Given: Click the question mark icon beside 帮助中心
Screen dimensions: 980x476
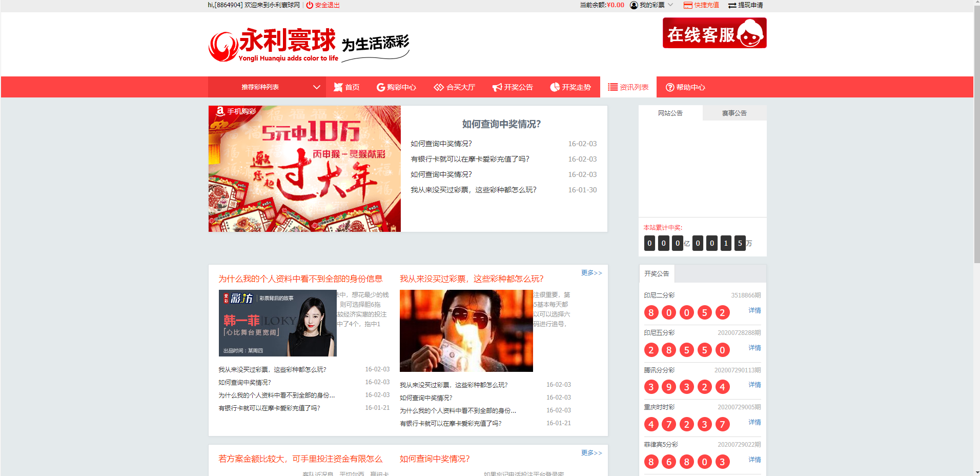Looking at the screenshot, I should 670,87.
